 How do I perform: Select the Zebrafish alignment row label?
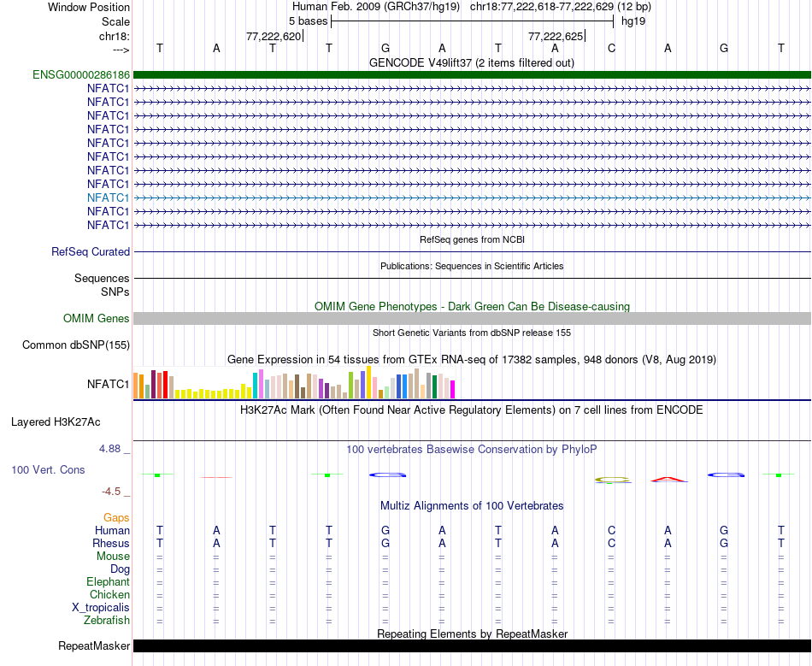(x=107, y=620)
